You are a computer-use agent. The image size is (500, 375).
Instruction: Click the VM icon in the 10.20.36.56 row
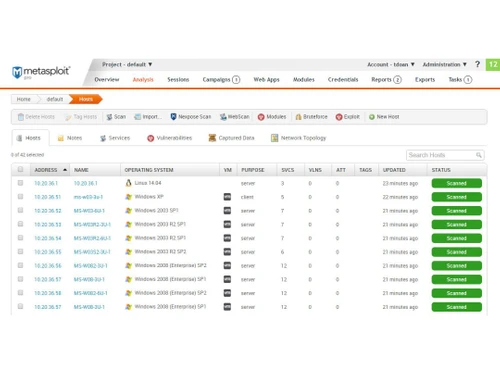tap(227, 266)
